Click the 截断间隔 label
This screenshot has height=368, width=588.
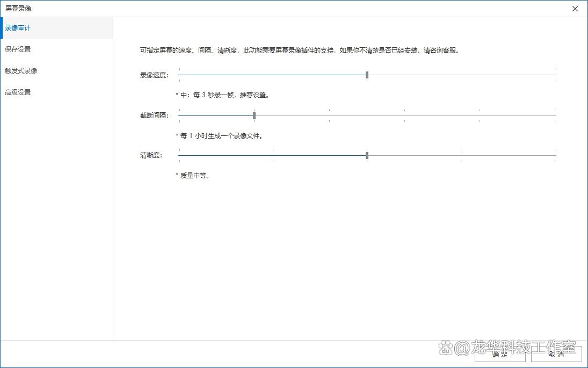155,116
